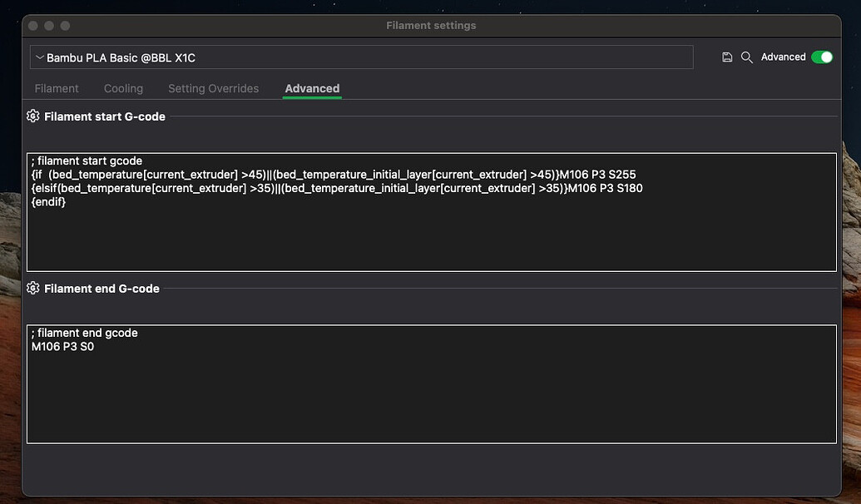
Task: Click the line ending in M106 P3 S255
Action: click(334, 175)
